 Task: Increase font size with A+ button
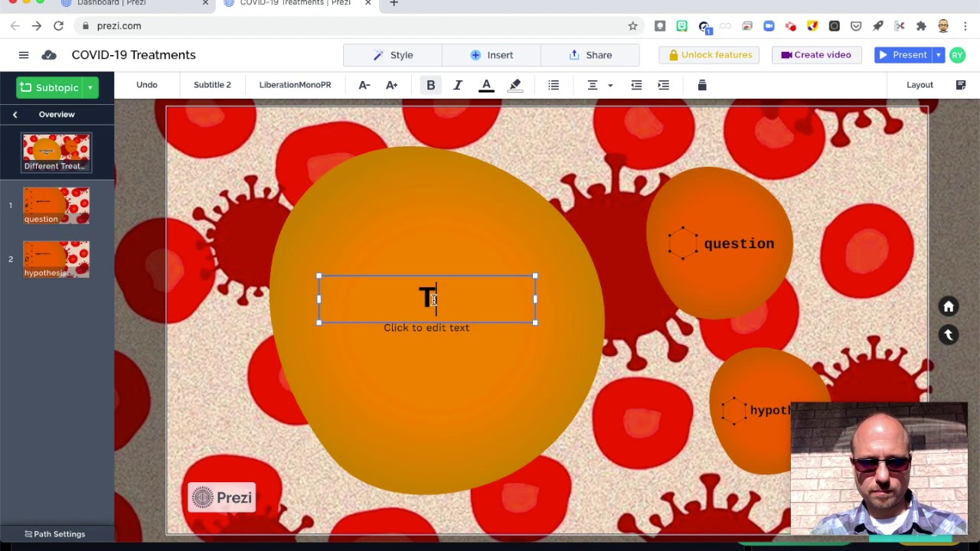[x=392, y=85]
